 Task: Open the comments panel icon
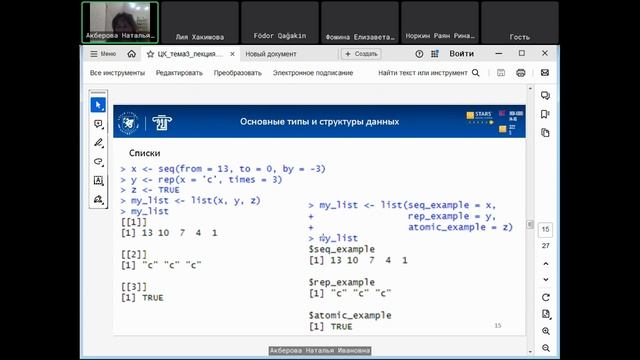tap(545, 96)
